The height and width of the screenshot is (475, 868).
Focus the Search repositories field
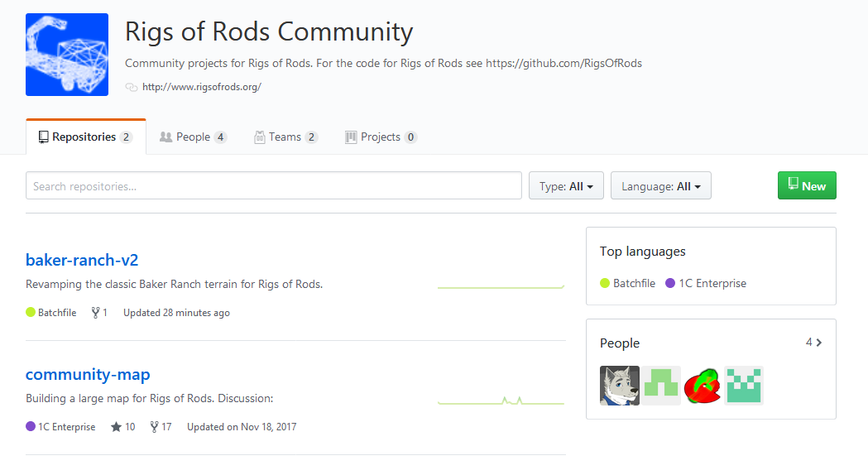(273, 185)
